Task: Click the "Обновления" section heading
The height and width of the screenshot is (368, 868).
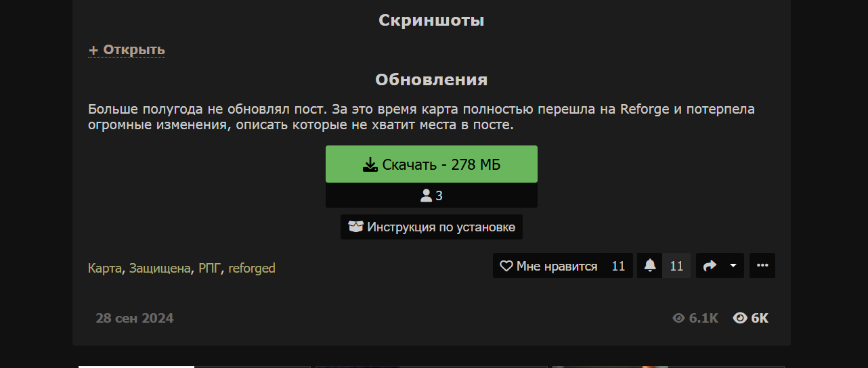Action: (x=431, y=80)
